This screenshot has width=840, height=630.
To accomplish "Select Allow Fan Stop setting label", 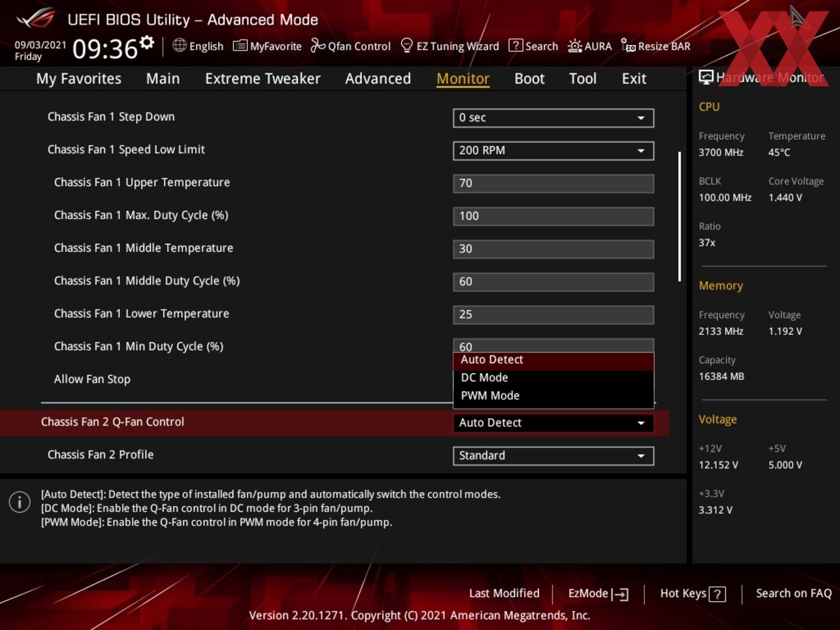I will [x=92, y=379].
